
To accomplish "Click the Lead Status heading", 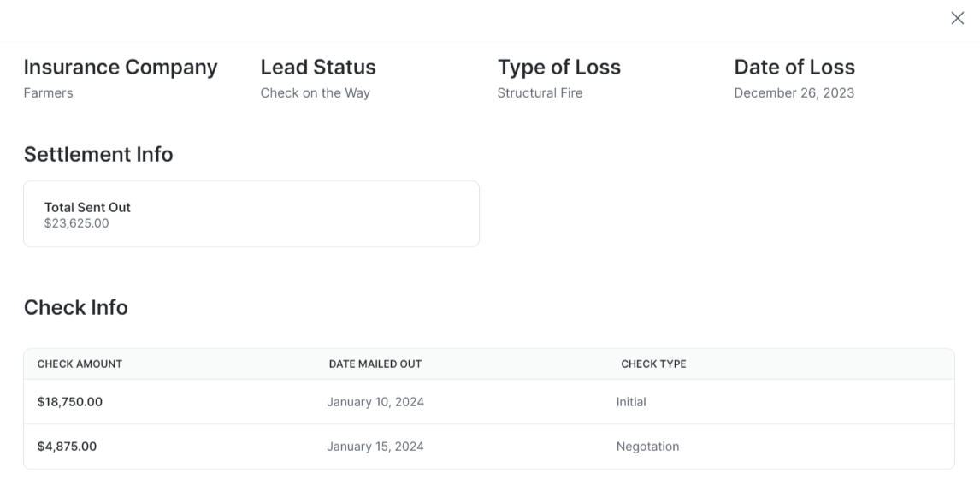I will click(x=318, y=68).
